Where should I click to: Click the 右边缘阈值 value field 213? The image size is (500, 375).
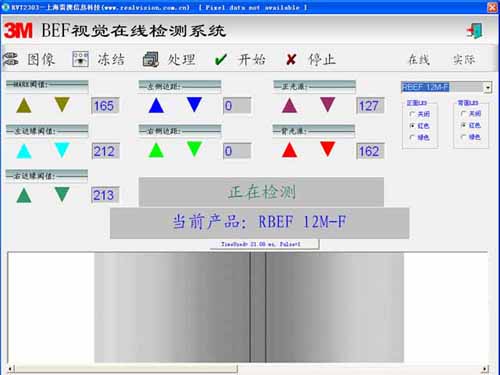pos(105,195)
